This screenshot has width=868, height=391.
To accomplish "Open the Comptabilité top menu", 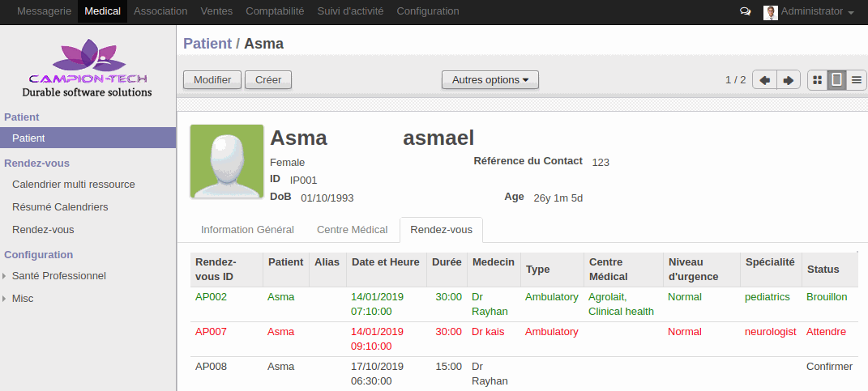I will pyautogui.click(x=275, y=11).
